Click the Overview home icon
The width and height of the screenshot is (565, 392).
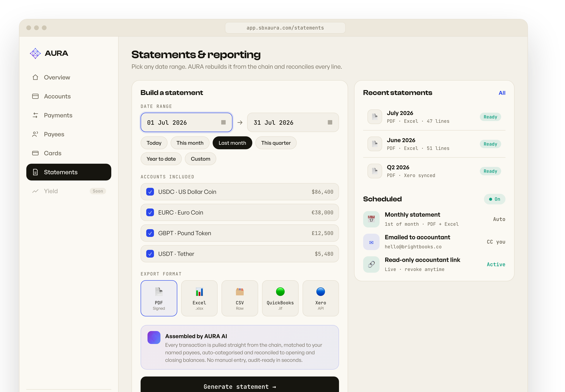[35, 77]
